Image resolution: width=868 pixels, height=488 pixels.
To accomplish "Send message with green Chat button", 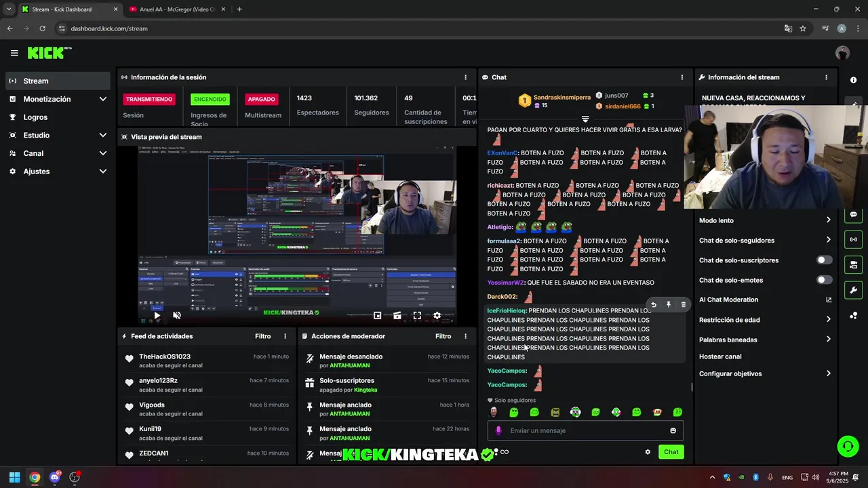I will point(671,452).
